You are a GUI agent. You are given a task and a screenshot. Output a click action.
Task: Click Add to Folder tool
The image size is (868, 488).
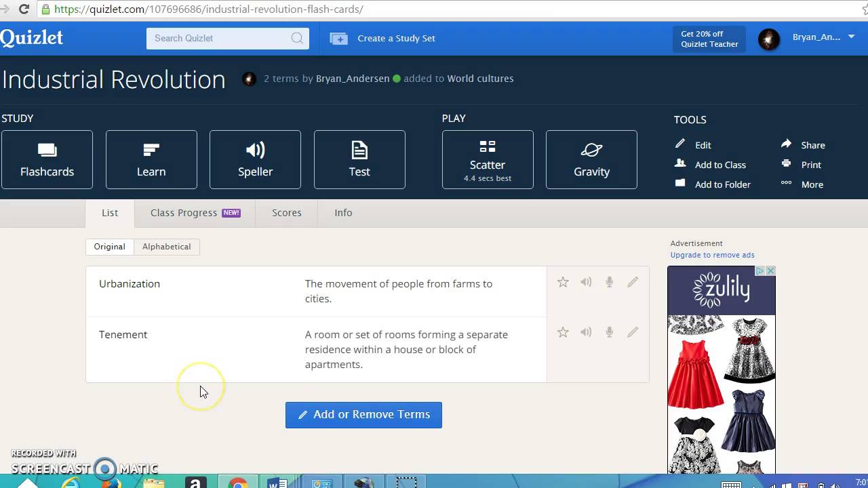[723, 184]
